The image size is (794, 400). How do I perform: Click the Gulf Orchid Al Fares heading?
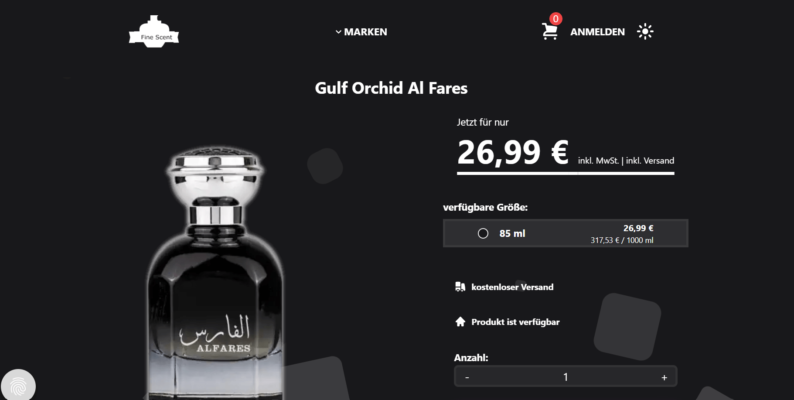coord(391,88)
